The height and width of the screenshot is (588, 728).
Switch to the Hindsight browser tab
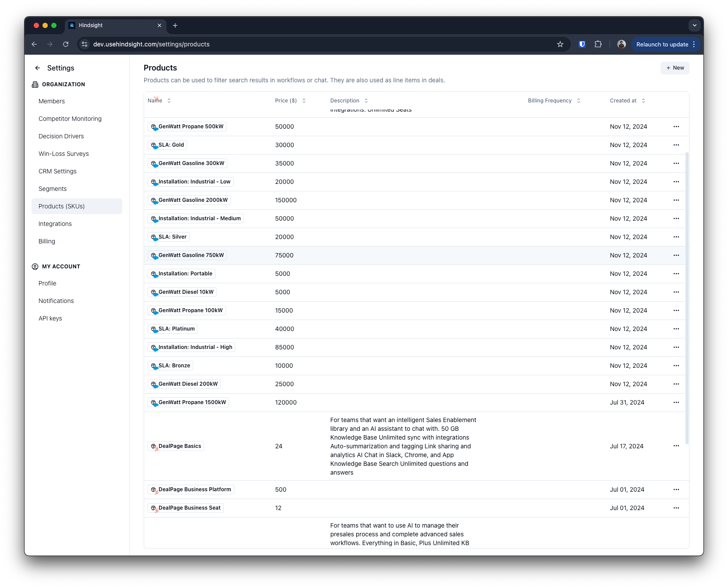(115, 25)
